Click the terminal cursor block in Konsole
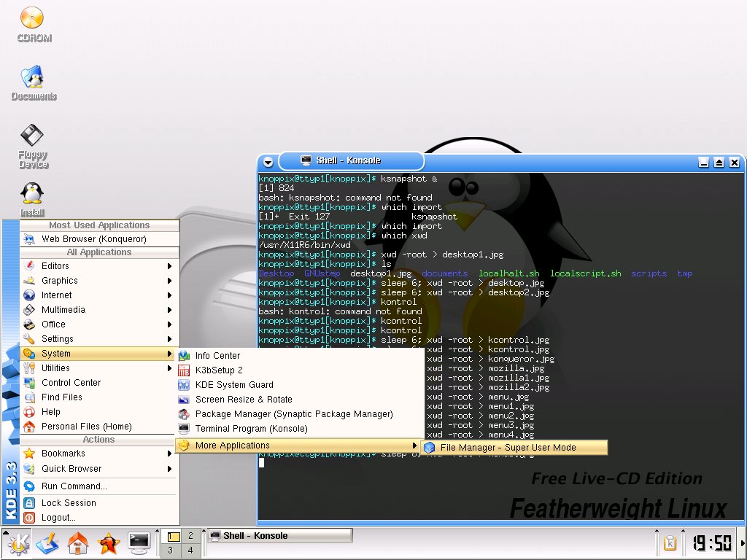Viewport: 747px width, 560px height. [261, 462]
